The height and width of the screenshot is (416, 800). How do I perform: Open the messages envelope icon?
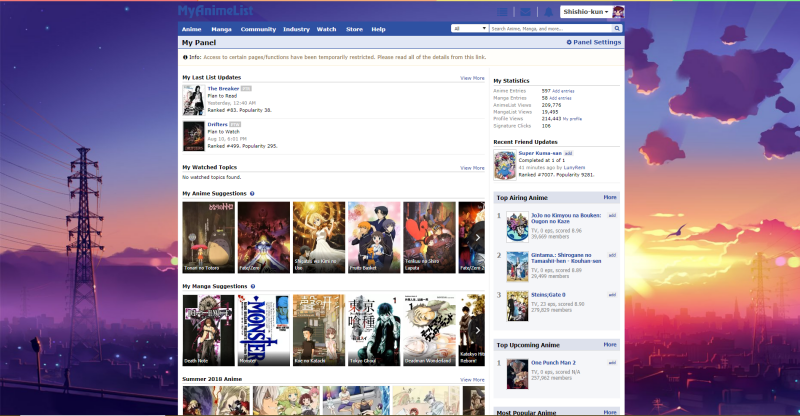tap(525, 12)
